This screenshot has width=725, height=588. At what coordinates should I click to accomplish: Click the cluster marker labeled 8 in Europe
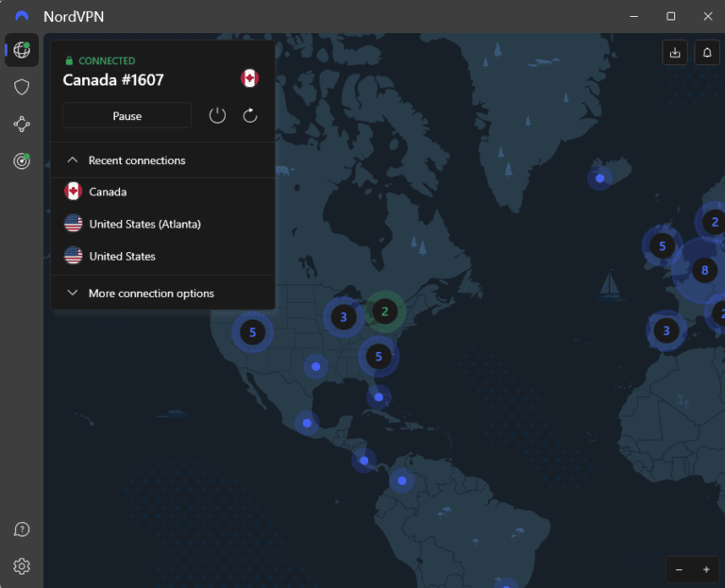click(704, 270)
